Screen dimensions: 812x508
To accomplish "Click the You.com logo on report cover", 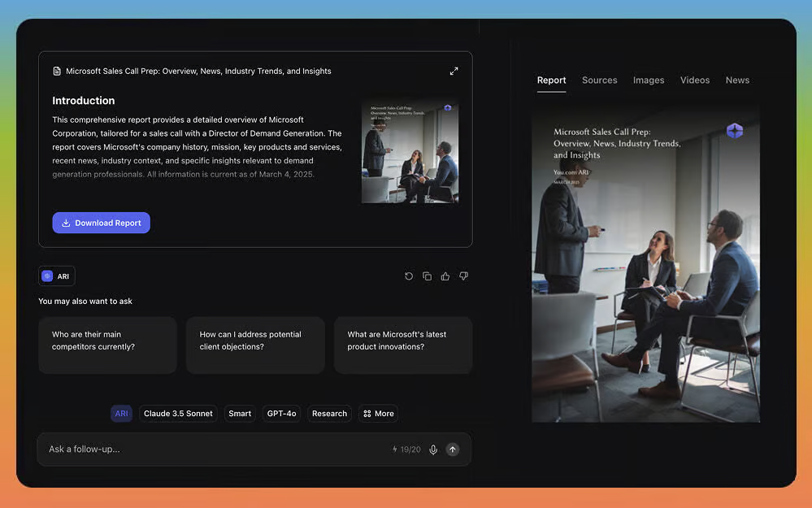I will click(x=734, y=131).
